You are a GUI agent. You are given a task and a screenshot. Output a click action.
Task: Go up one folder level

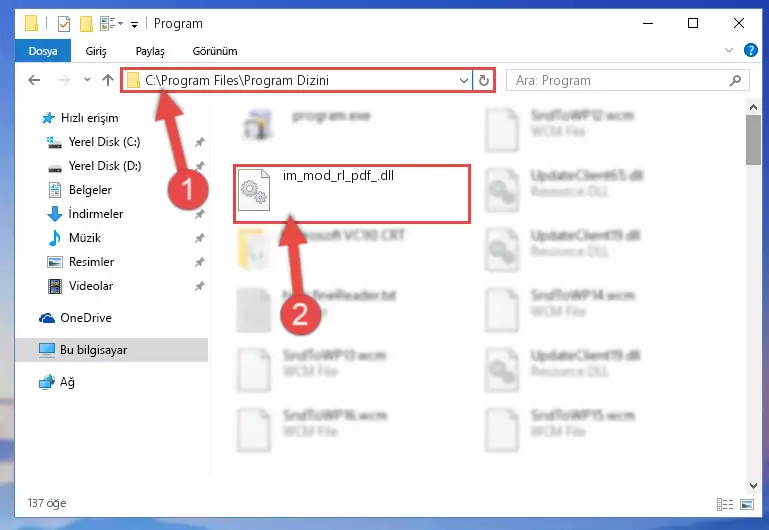click(x=108, y=80)
